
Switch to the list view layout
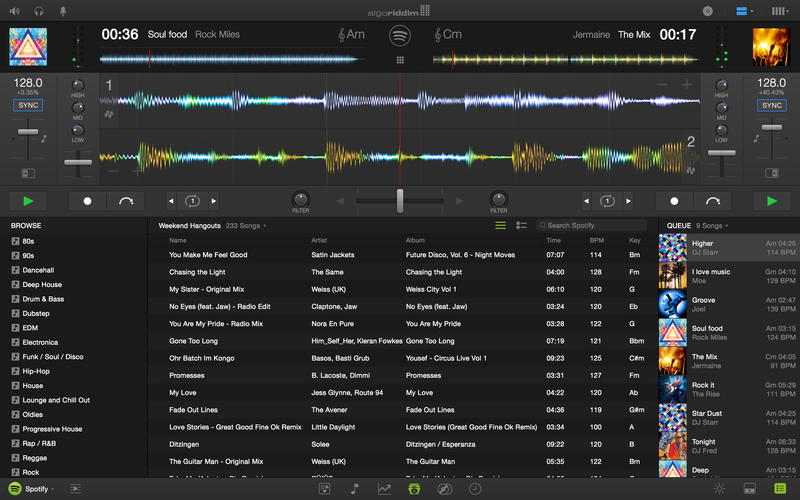(500, 226)
